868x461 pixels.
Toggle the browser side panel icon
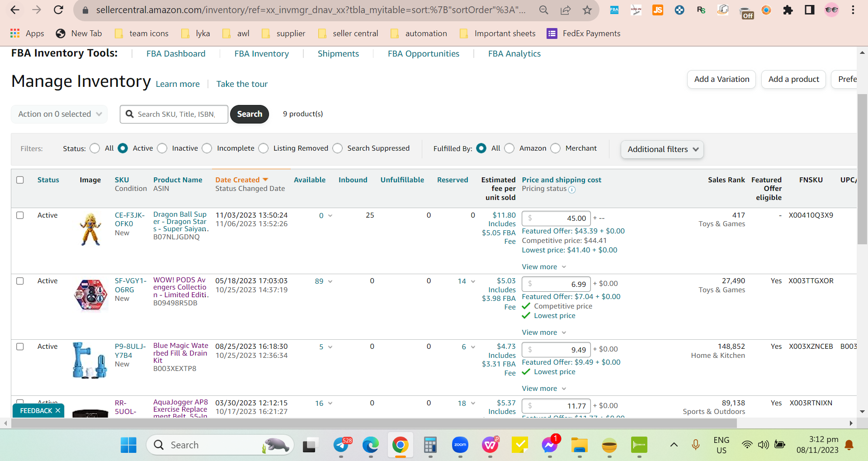pos(810,10)
